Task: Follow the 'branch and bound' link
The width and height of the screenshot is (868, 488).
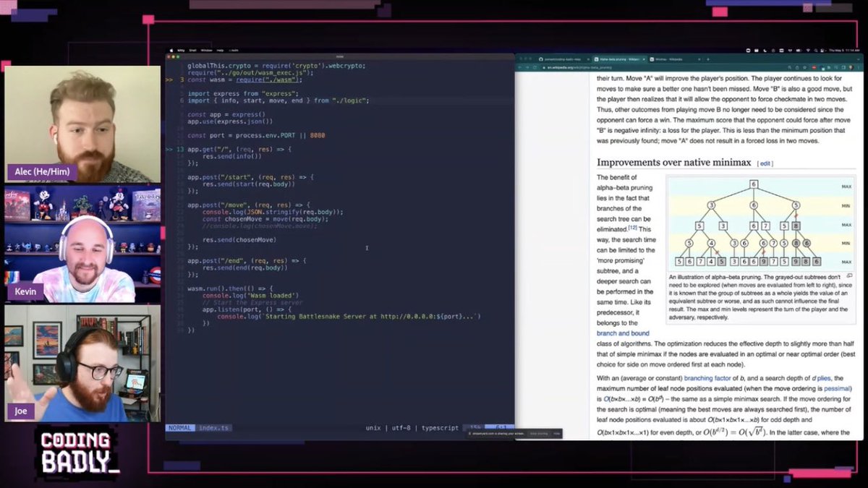Action: click(623, 333)
